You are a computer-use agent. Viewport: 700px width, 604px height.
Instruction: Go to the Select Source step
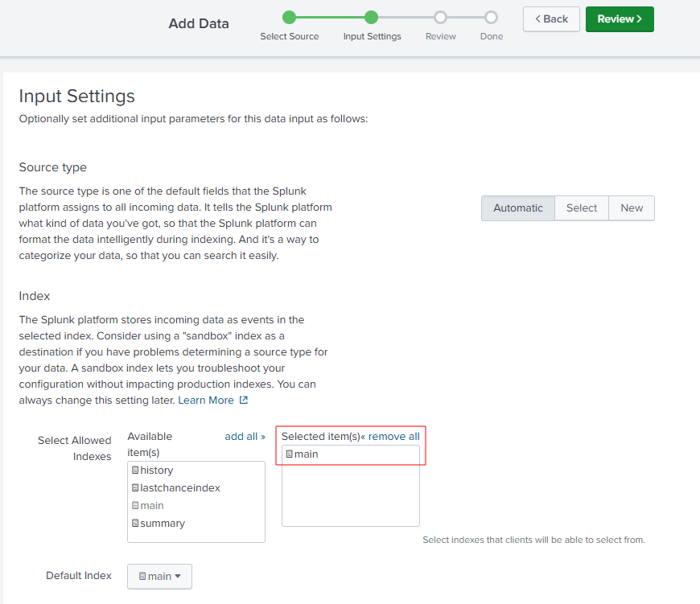coord(290,18)
